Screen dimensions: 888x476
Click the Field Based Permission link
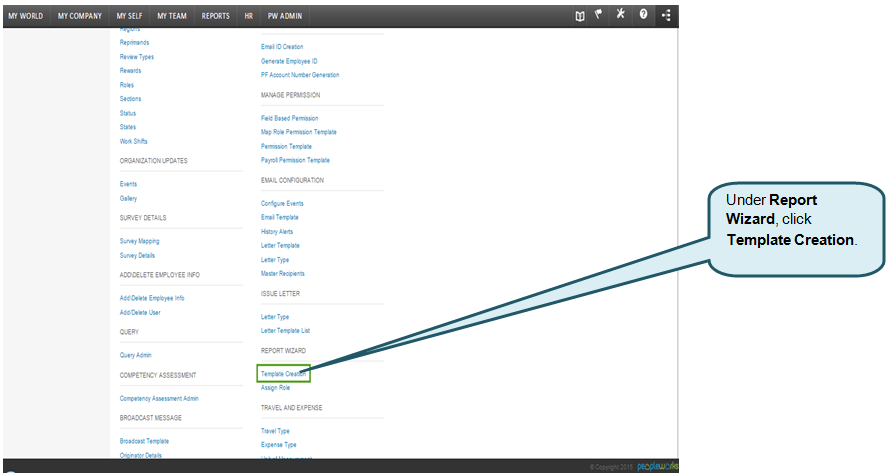[x=289, y=118]
